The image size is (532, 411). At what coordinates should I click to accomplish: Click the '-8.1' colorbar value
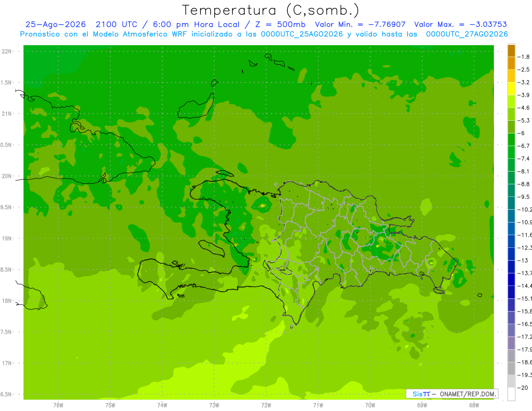point(524,172)
